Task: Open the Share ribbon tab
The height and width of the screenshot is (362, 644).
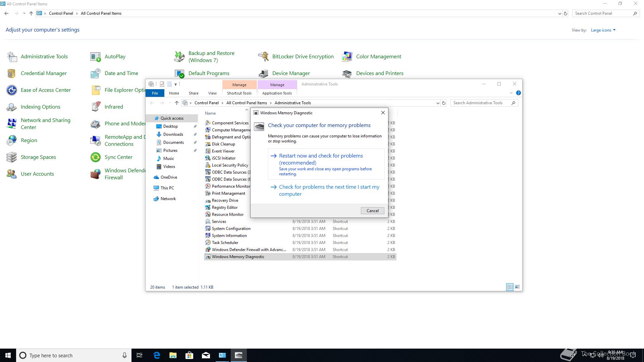Action: tap(194, 93)
